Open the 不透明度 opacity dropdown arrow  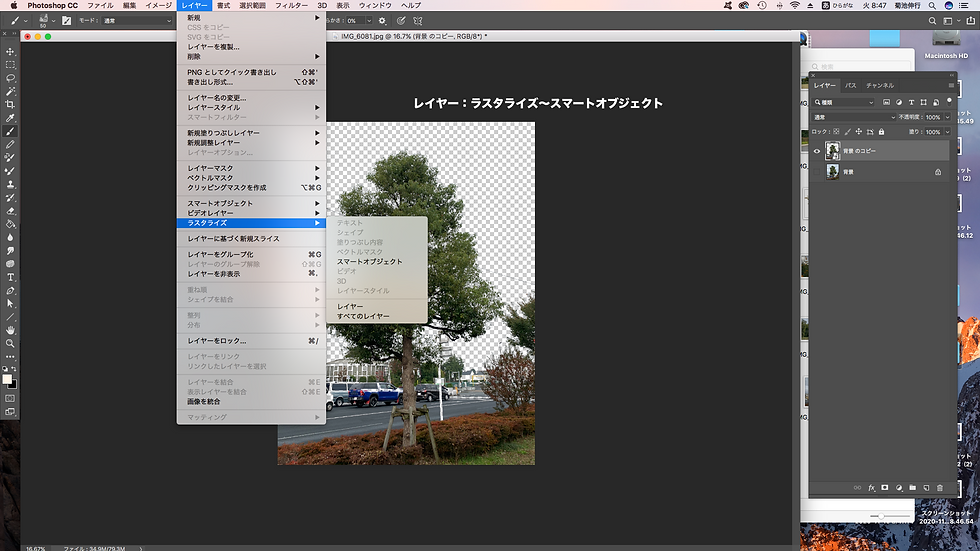(x=948, y=117)
